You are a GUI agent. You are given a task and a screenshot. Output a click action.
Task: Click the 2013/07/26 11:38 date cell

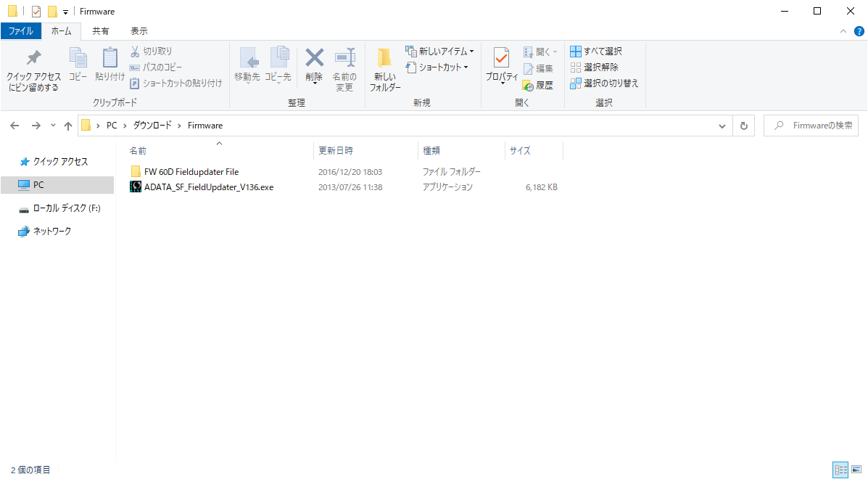pos(350,188)
